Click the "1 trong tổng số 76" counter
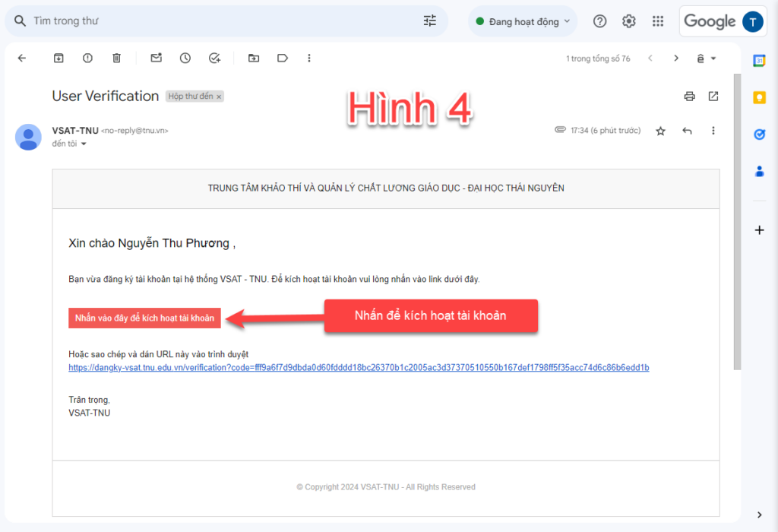This screenshot has height=532, width=778. pyautogui.click(x=598, y=59)
